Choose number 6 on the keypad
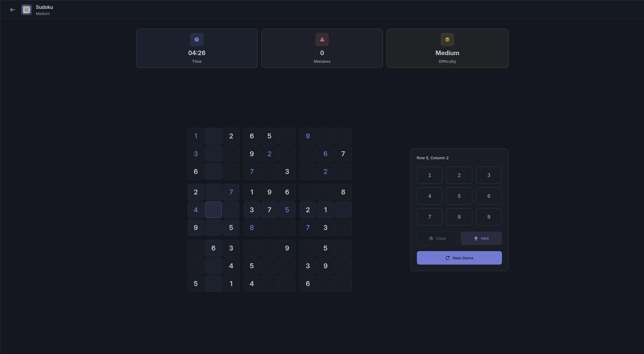 point(489,196)
